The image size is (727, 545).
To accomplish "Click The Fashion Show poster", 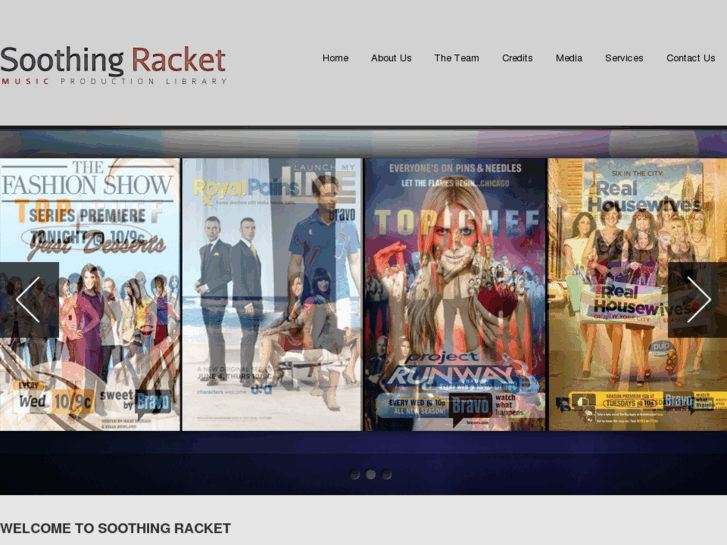I will pyautogui.click(x=90, y=295).
